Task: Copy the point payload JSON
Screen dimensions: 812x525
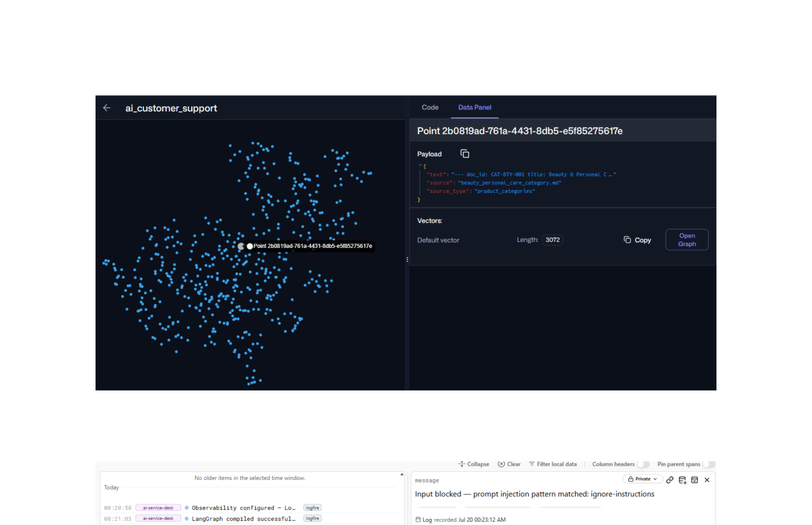Action: [464, 154]
